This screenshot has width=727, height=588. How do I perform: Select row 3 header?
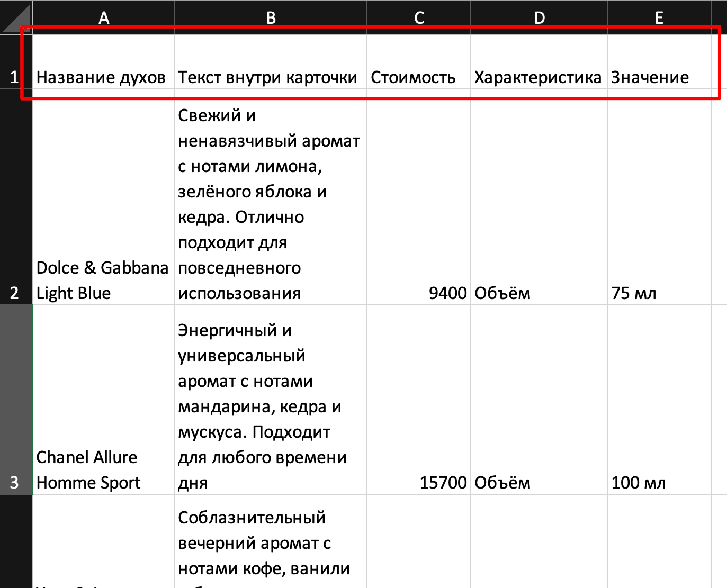16,400
